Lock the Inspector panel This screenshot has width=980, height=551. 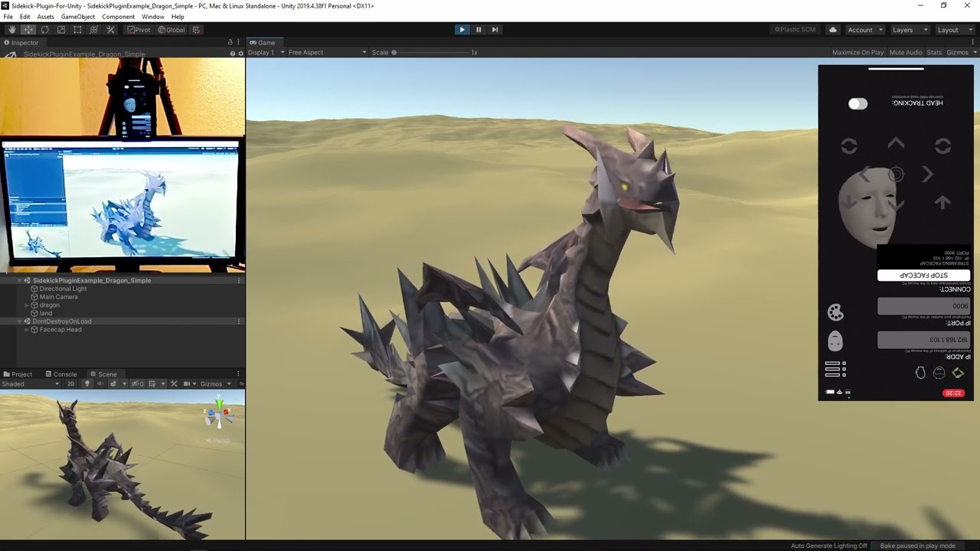[x=230, y=42]
